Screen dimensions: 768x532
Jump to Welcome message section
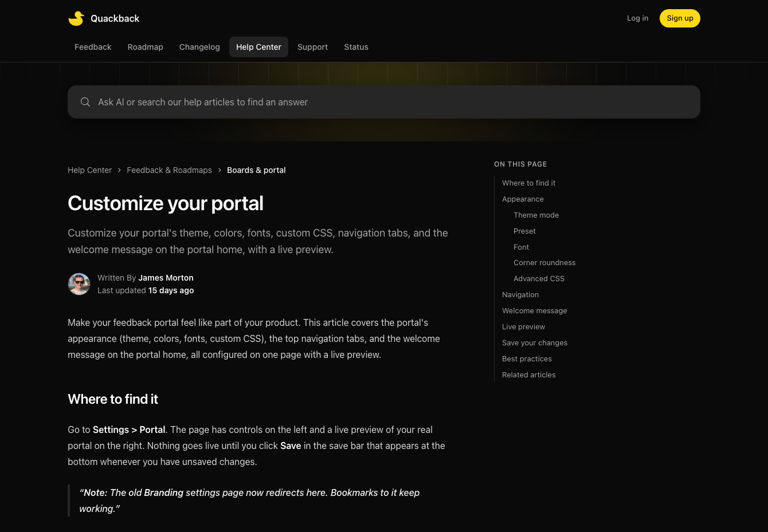[534, 311]
